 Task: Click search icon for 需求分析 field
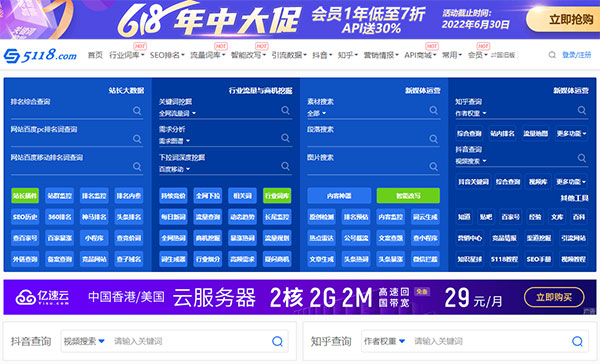285,138
